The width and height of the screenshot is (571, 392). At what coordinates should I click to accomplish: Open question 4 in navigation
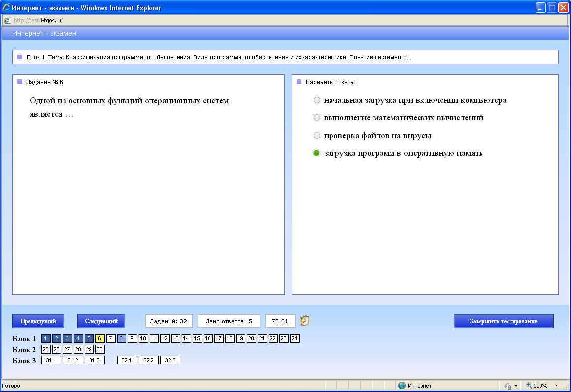coord(78,338)
